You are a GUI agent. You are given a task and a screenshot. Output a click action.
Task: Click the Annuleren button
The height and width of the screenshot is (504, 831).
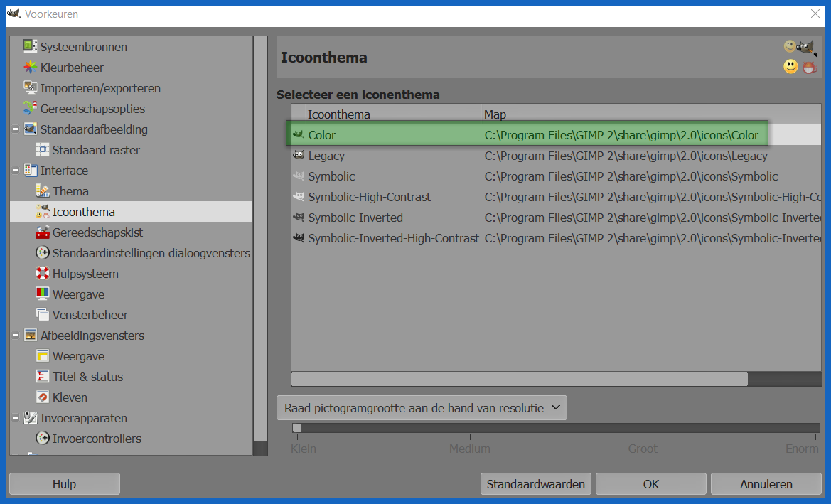click(x=766, y=484)
